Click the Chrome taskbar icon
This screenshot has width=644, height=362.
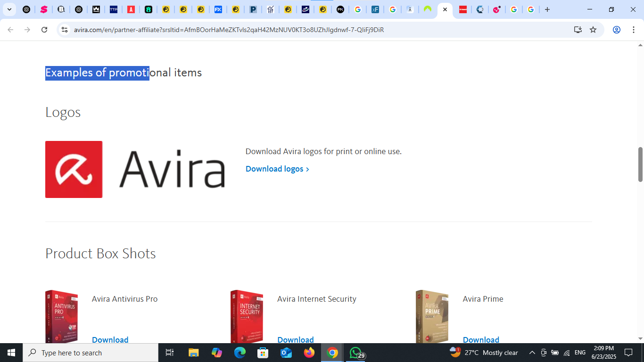[332, 353]
